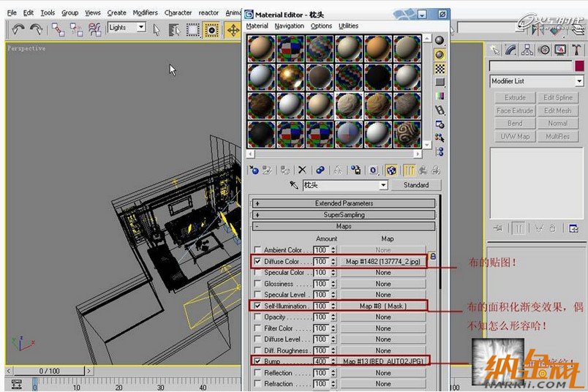The width and height of the screenshot is (588, 392).
Task: Open the Display command panel tab
Action: [x=561, y=50]
